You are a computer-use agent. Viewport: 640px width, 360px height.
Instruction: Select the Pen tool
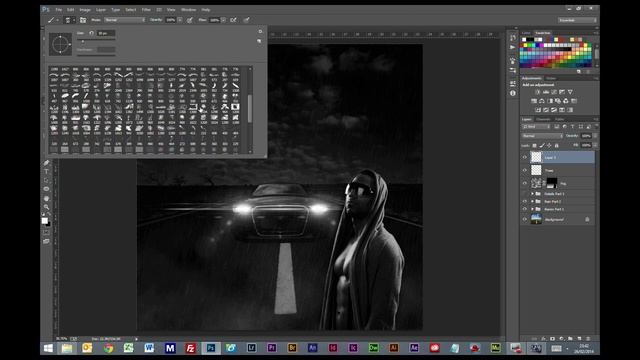coord(46,163)
